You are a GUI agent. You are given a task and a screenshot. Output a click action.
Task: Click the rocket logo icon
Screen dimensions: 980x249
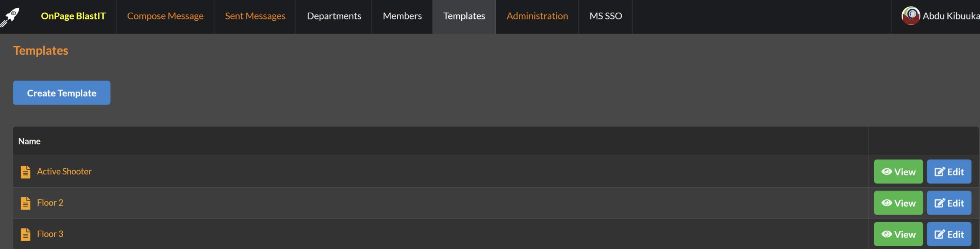10,17
